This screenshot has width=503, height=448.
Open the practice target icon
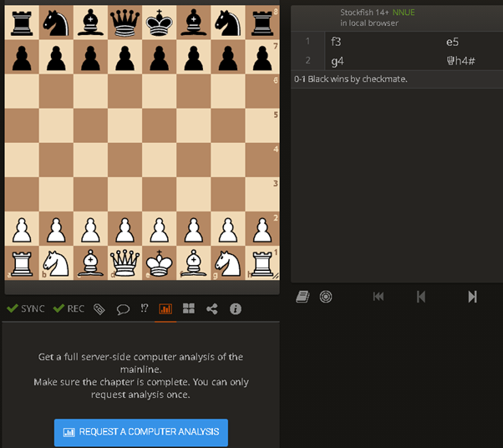point(326,297)
